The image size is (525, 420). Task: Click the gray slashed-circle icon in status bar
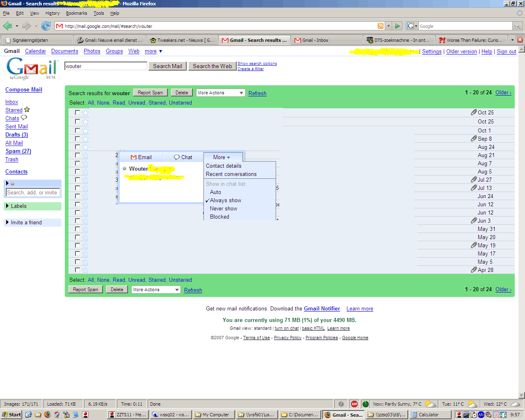tap(341, 404)
